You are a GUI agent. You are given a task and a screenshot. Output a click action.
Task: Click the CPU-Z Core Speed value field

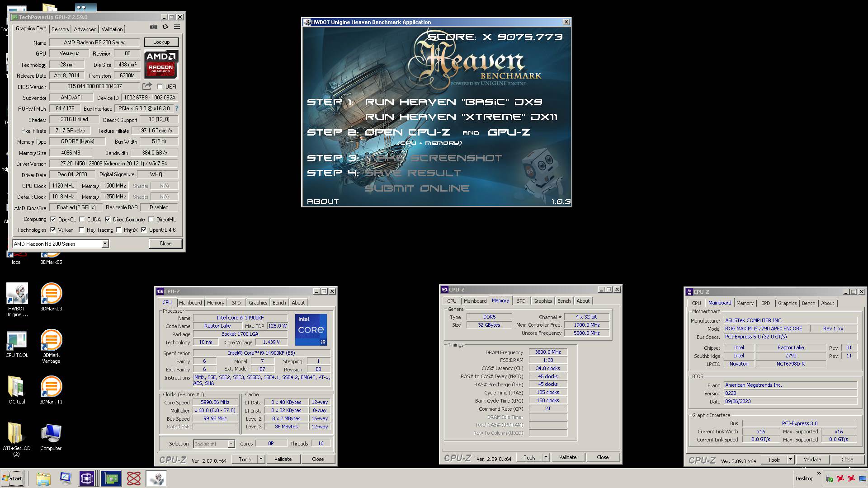tap(215, 402)
